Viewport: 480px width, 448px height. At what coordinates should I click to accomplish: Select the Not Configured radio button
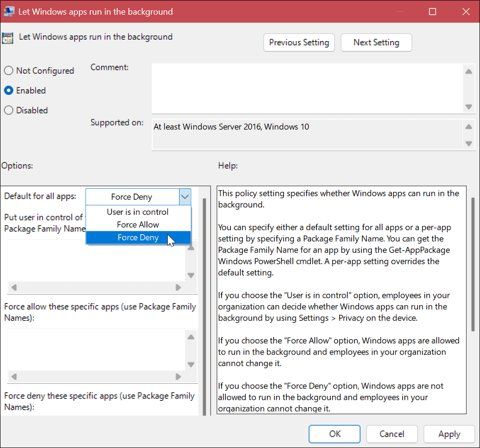pos(9,71)
